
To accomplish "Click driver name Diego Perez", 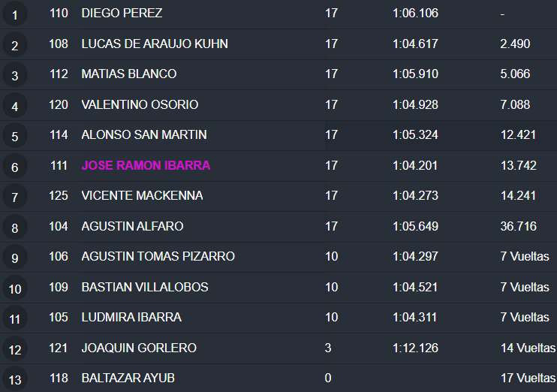I will 122,14.
